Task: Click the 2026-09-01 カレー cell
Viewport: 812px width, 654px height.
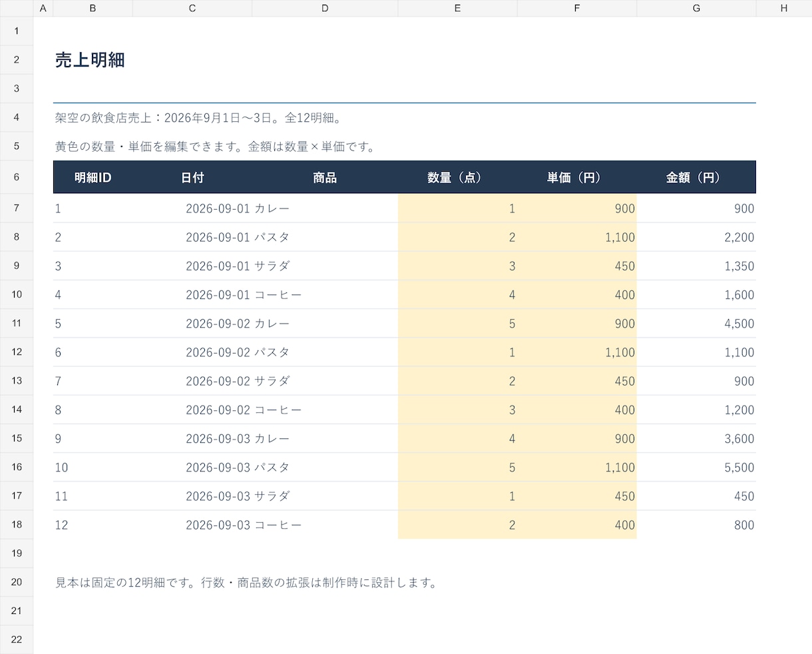Action: [238, 208]
